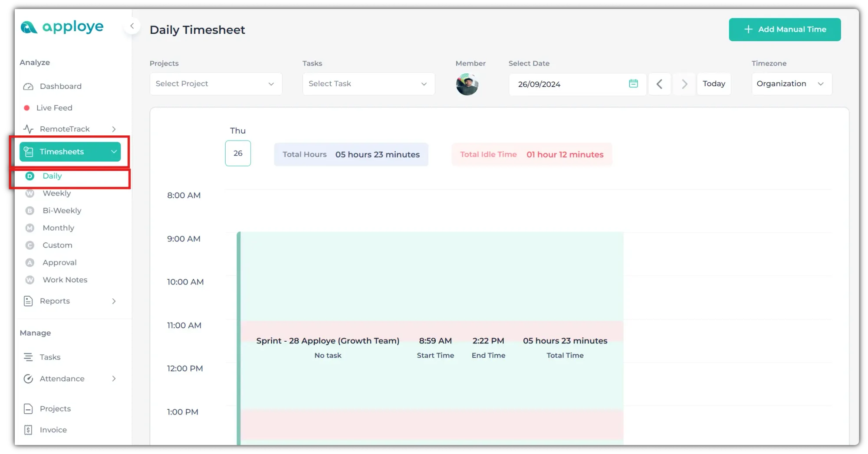Screen dimensions: 868x454
Task: Click the Attendance clock icon
Action: (28, 379)
